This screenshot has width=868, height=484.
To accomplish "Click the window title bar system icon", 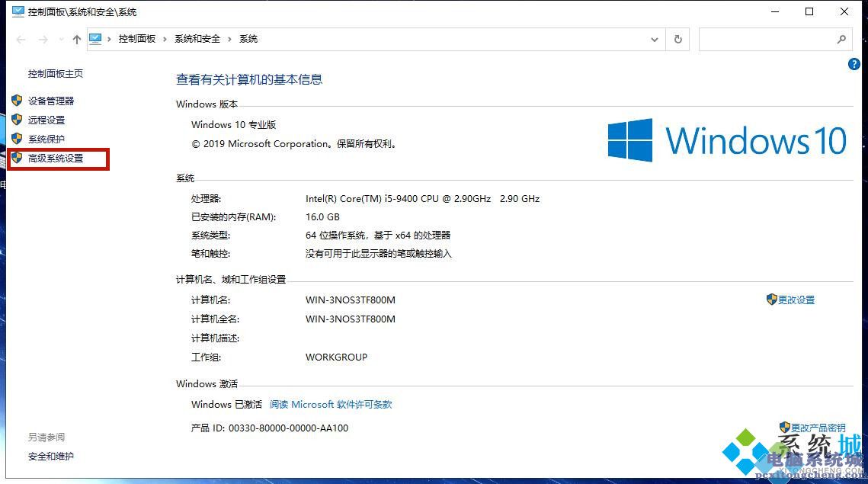I will [18, 11].
